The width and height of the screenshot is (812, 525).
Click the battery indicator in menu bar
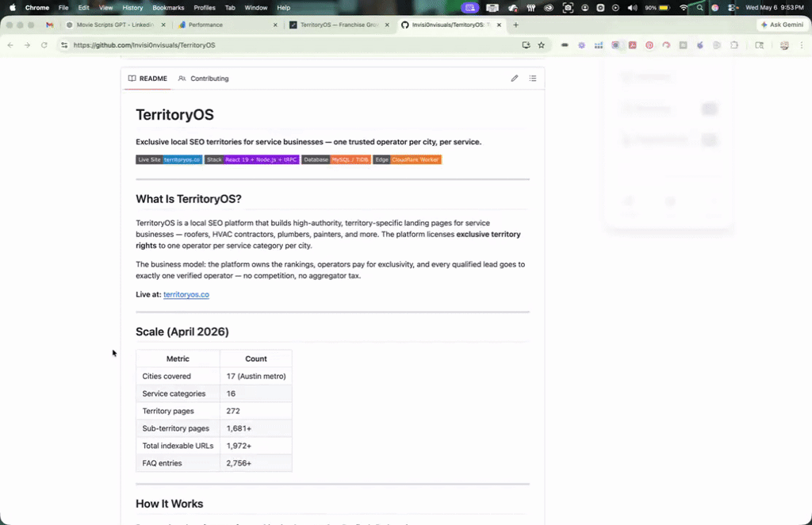(x=657, y=8)
